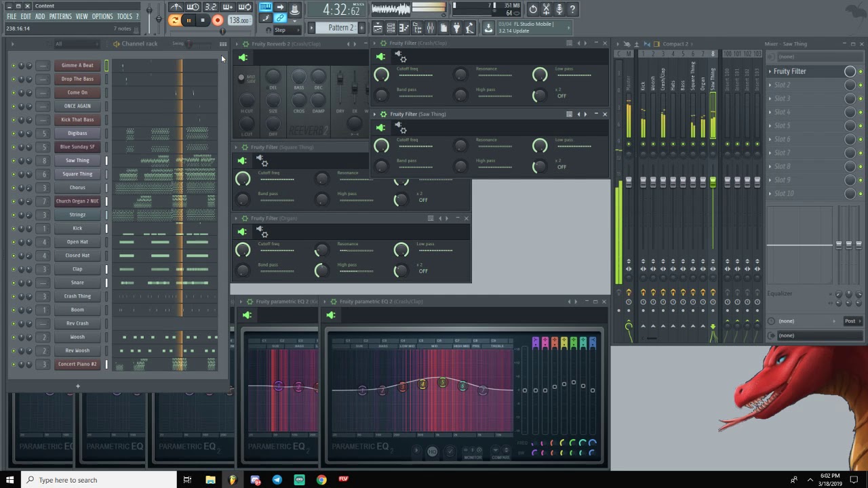Open File Explorer in the taskbar
Image resolution: width=868 pixels, height=488 pixels.
(x=210, y=480)
